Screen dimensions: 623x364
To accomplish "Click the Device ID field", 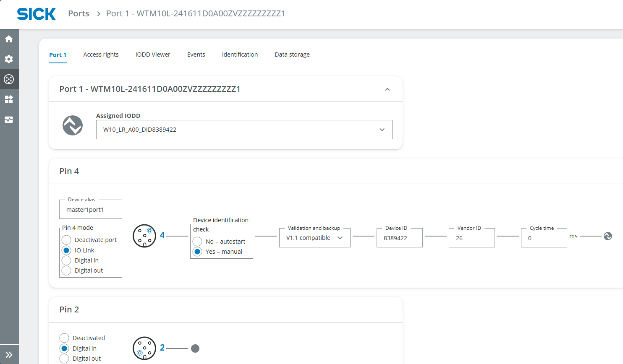I will click(x=400, y=238).
